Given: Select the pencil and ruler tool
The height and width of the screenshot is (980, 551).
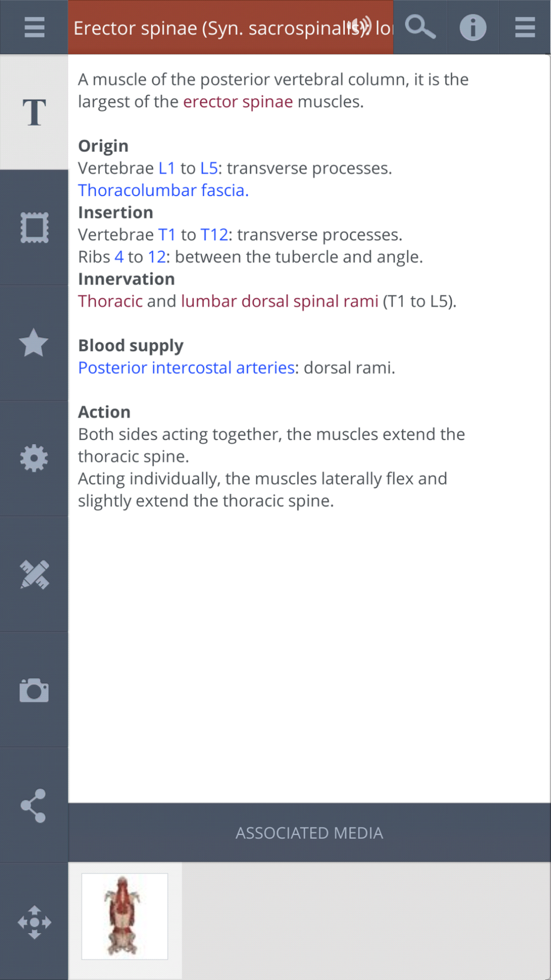Looking at the screenshot, I should pyautogui.click(x=34, y=574).
